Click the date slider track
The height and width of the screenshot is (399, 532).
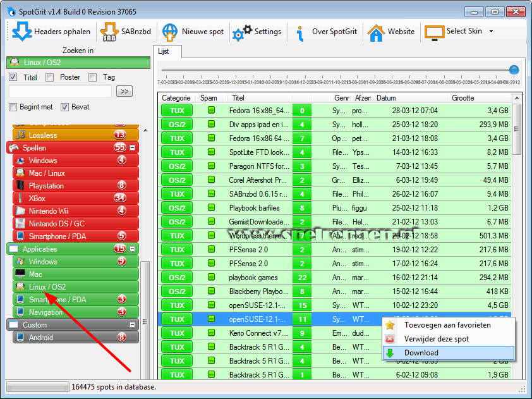(336, 70)
